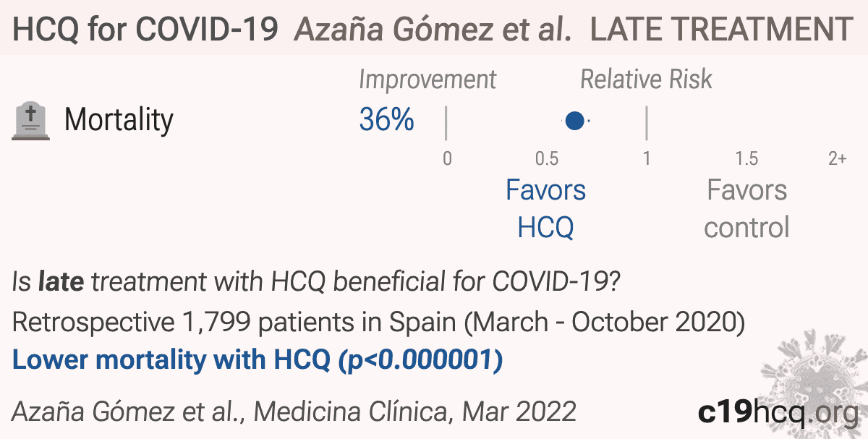Click the Medicina Clínica citation line
The width and height of the screenshot is (868, 439).
294,411
